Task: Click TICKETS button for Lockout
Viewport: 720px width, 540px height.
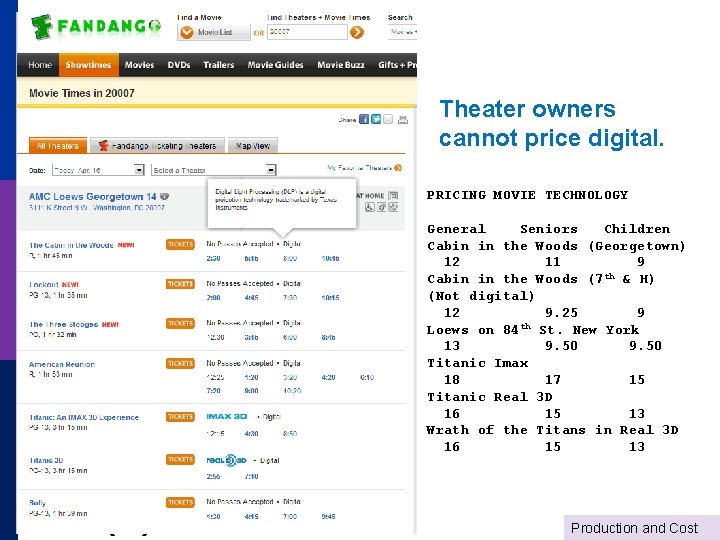Action: (180, 284)
